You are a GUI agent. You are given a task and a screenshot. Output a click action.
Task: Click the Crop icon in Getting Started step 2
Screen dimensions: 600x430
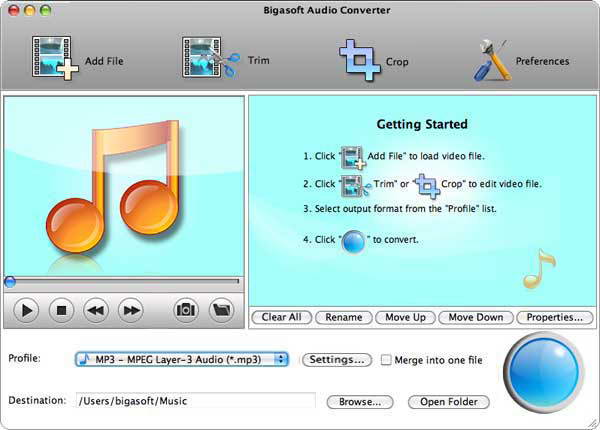(x=427, y=186)
